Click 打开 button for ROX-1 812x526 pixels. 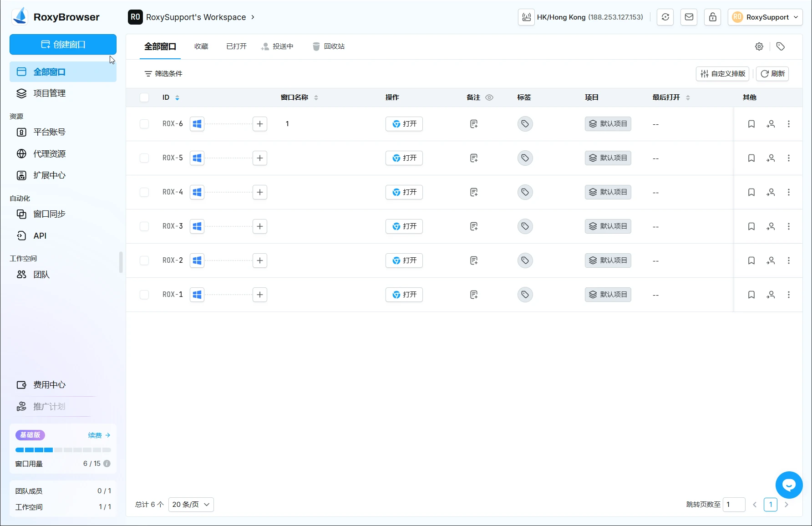click(x=404, y=295)
